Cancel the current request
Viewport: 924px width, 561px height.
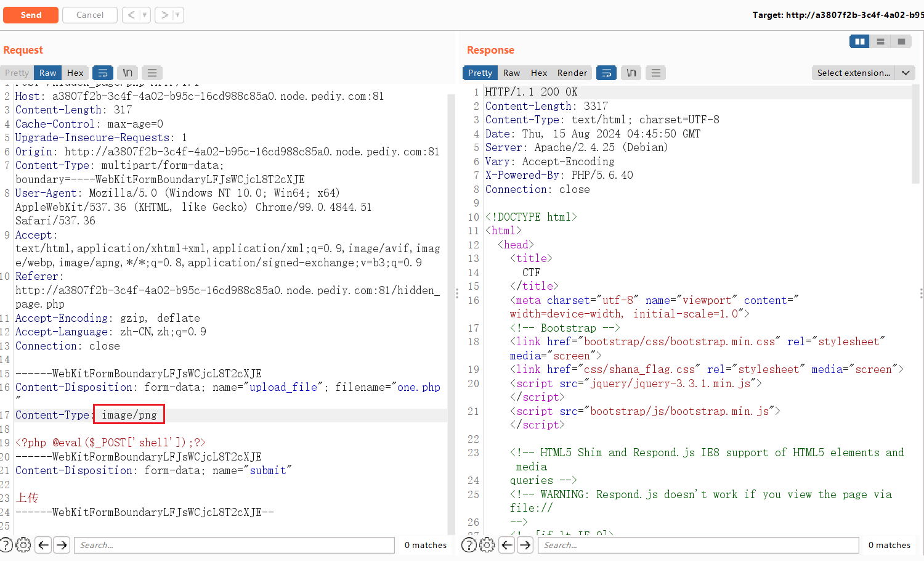(x=90, y=15)
